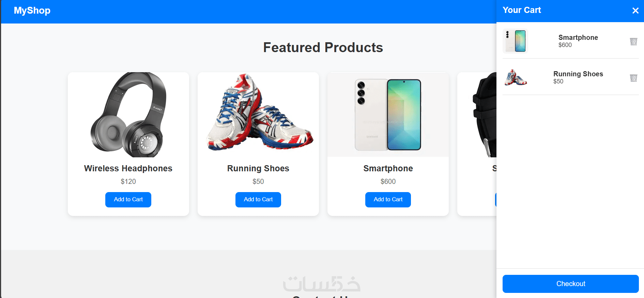Click the Smartphone name in cart

(x=578, y=37)
